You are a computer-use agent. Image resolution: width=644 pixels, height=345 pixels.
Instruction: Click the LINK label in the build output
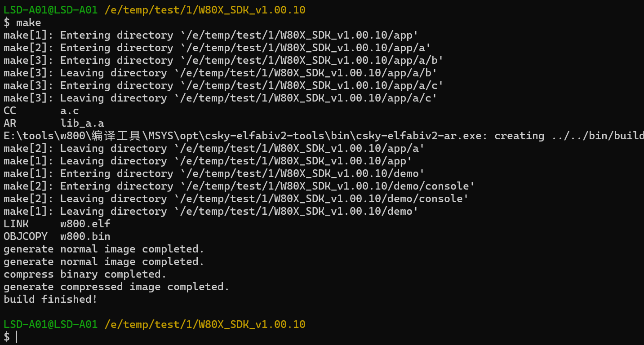16,224
